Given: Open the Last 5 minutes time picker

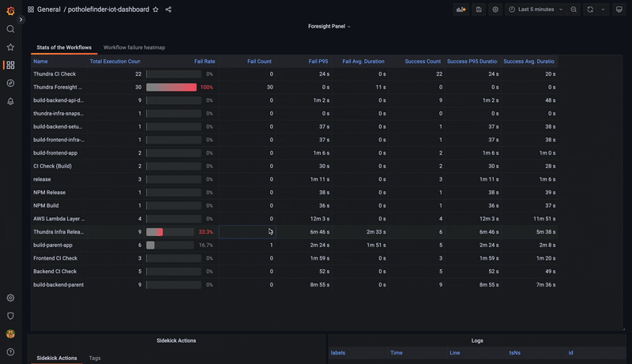Looking at the screenshot, I should click(536, 9).
